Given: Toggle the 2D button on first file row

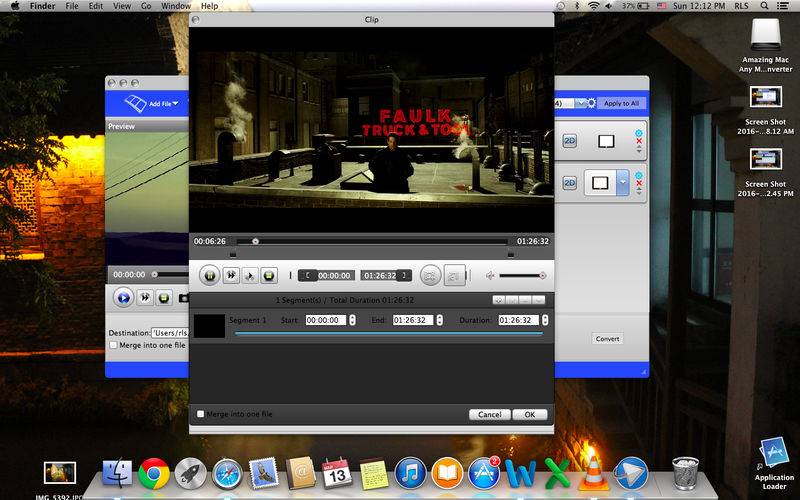Looking at the screenshot, I should coord(569,141).
